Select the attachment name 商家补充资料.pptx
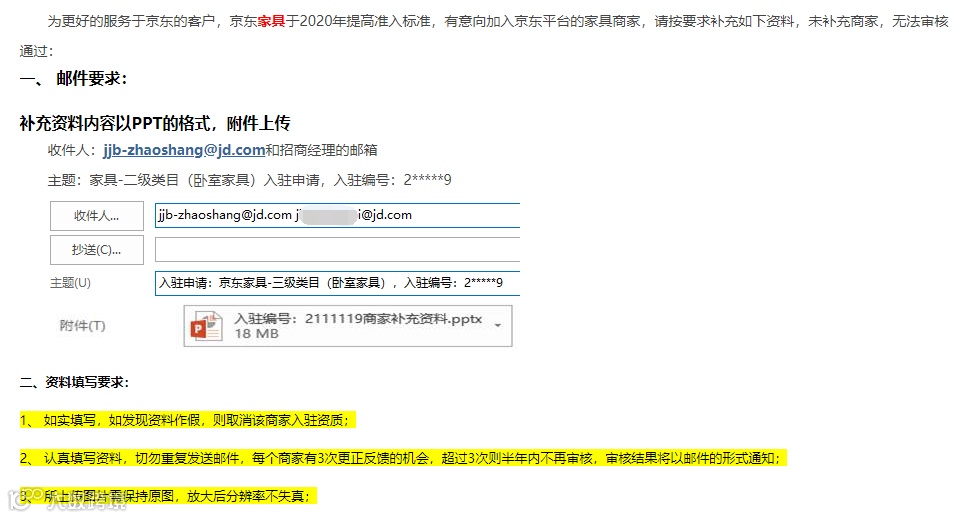 click(x=422, y=319)
